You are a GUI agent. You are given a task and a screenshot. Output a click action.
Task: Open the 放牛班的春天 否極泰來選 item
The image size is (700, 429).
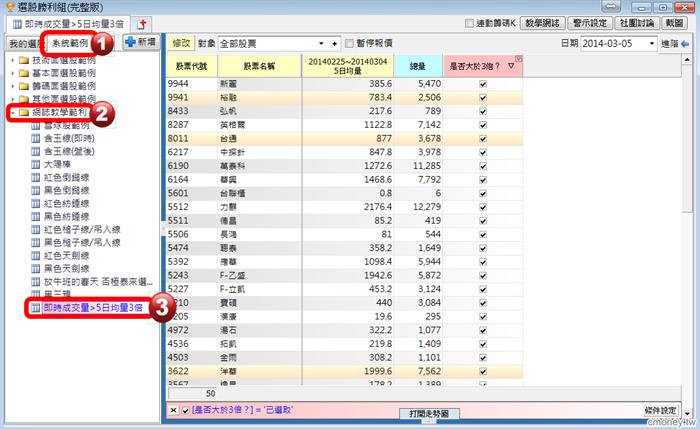click(98, 282)
